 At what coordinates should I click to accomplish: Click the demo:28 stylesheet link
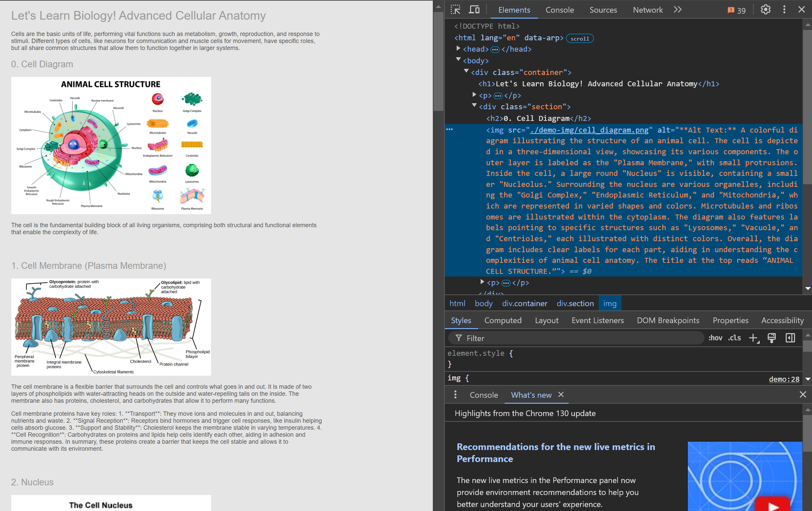784,379
